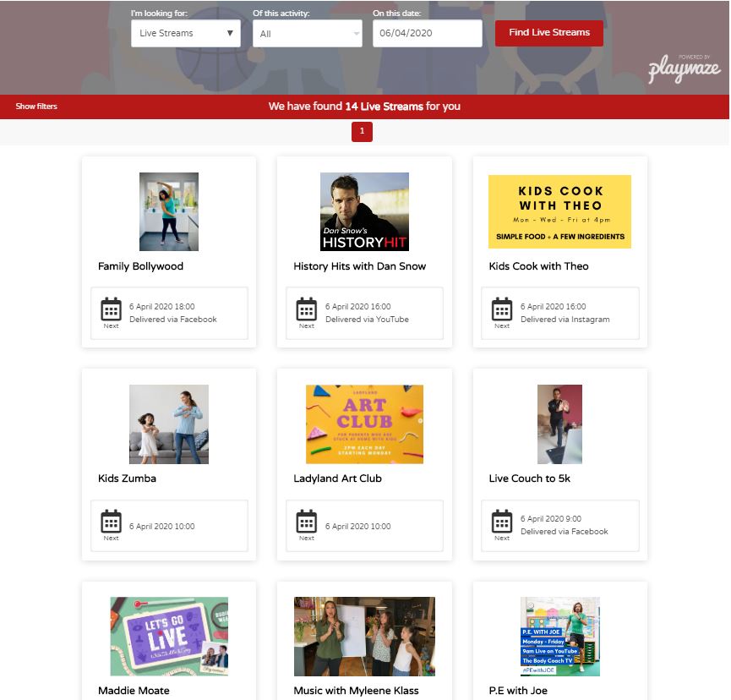Viewport: 731px width, 700px height.
Task: Open the Family Bollywood thumbnail image
Action: [x=169, y=211]
